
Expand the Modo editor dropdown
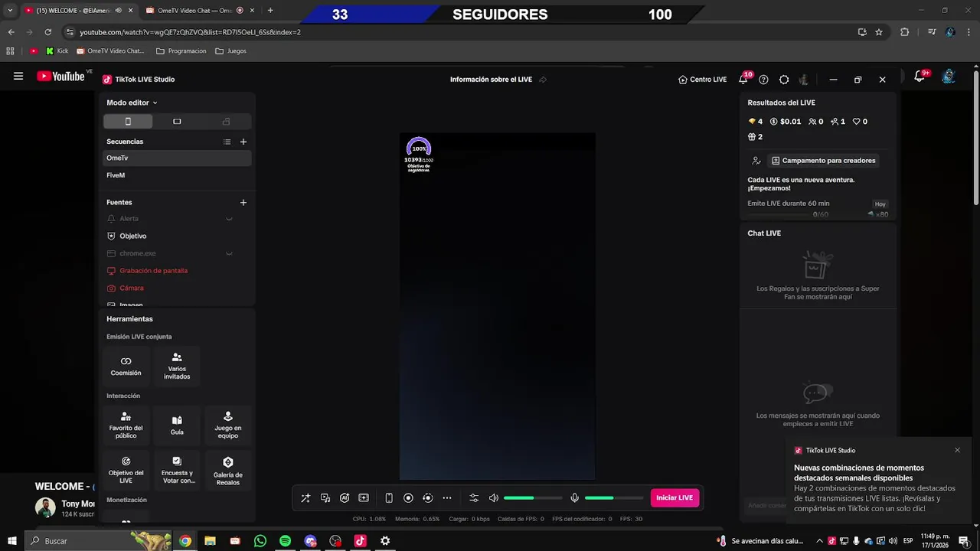[x=132, y=103]
